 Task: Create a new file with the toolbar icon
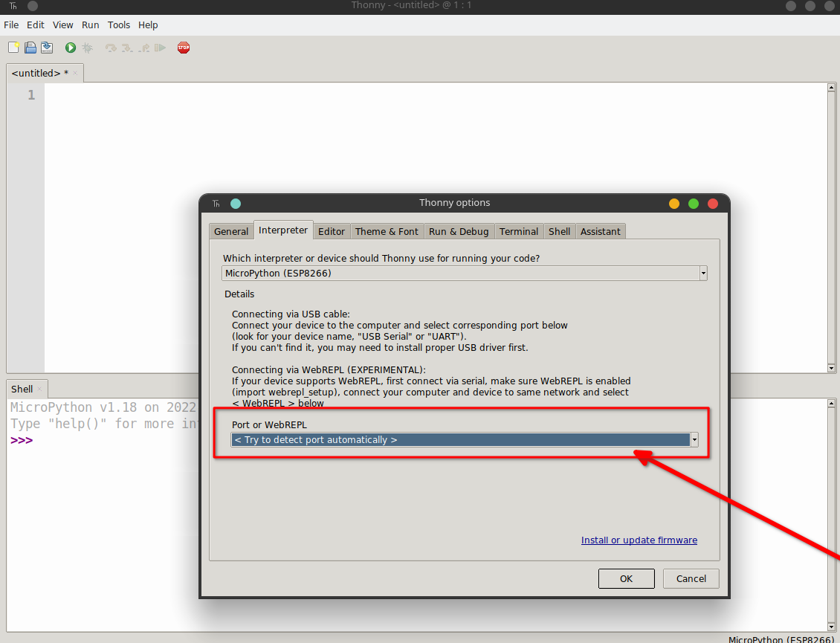pos(14,48)
